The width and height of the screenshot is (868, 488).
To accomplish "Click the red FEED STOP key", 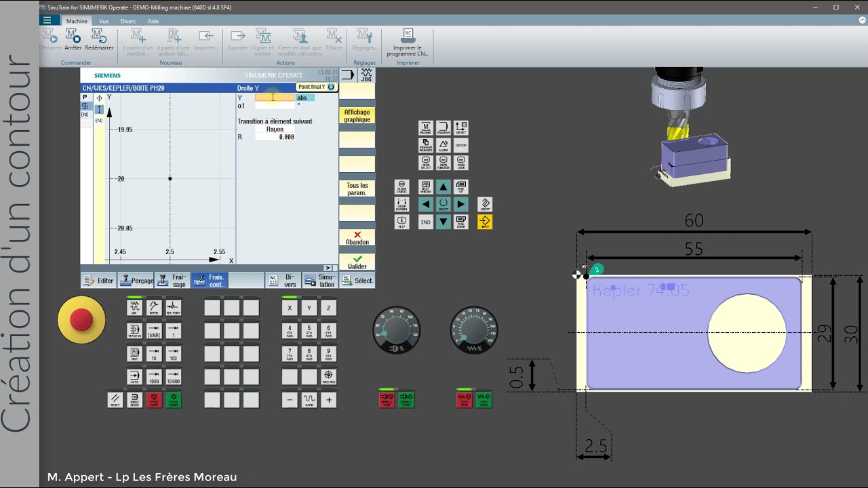I will pos(465,400).
